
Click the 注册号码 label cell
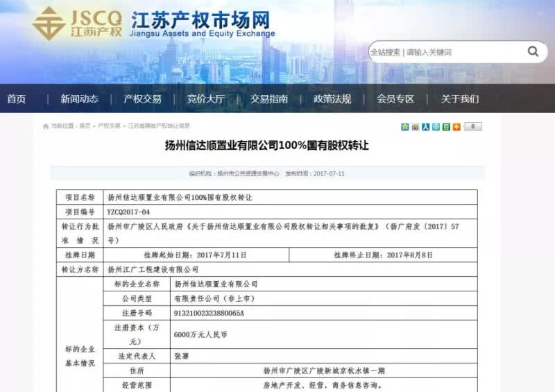[x=137, y=313]
